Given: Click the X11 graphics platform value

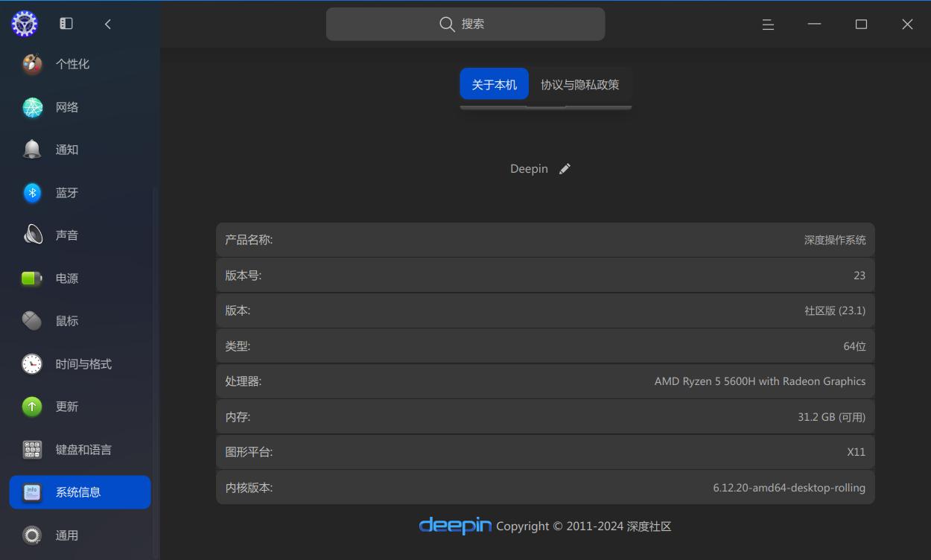Looking at the screenshot, I should [857, 452].
